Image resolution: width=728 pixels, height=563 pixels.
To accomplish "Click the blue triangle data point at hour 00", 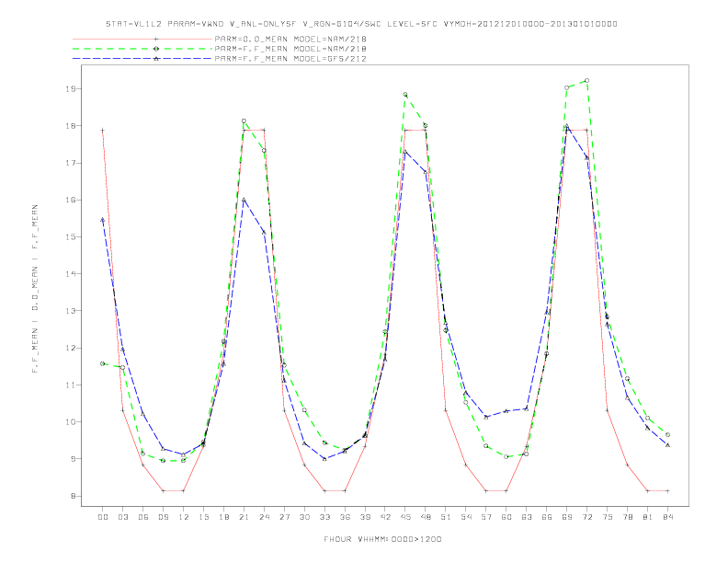I will coord(103,220).
